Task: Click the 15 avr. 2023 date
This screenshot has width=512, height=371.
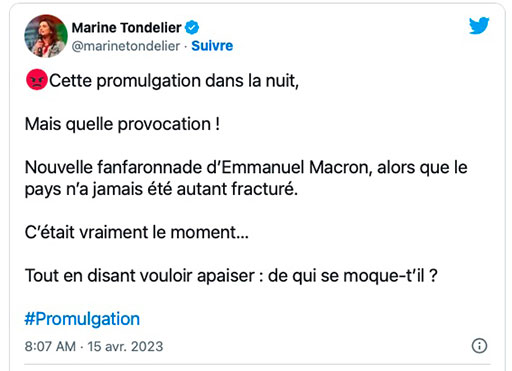Action: [125, 346]
